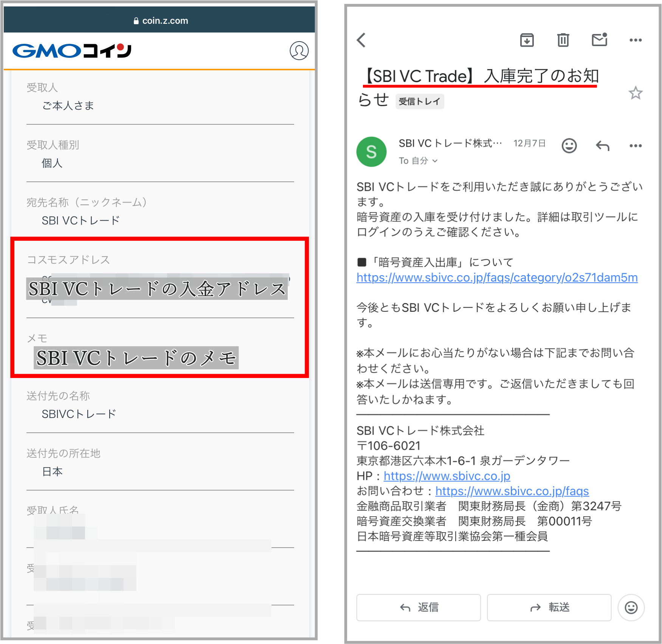This screenshot has height=644, width=662.
Task: Click the 'コスモスアドレス' field label
Action: tap(68, 260)
